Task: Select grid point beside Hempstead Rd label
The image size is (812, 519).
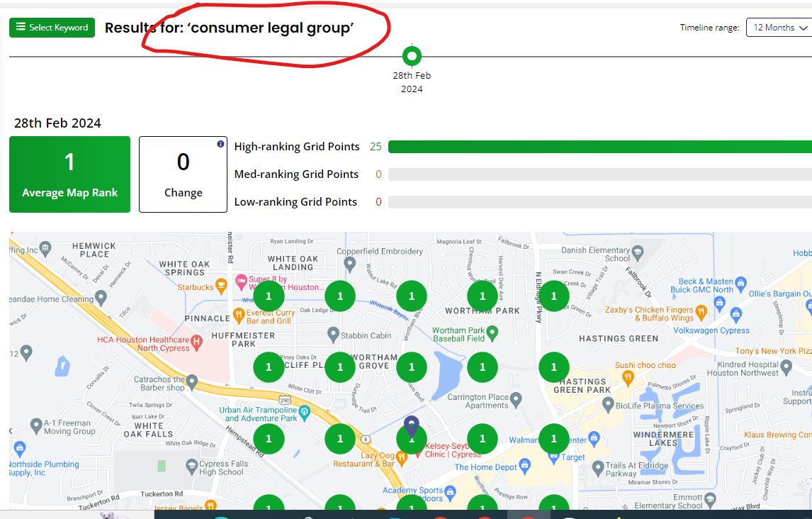Action: click(x=269, y=439)
